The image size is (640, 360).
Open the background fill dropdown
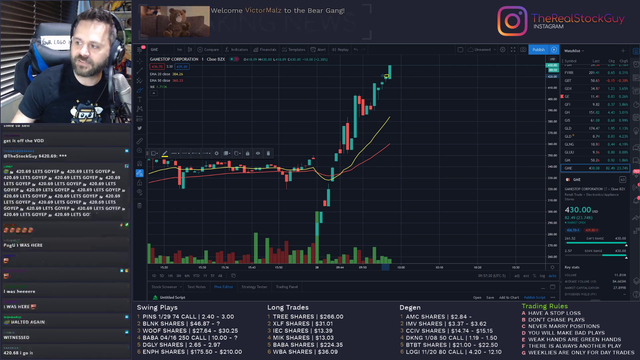pyautogui.click(x=227, y=153)
